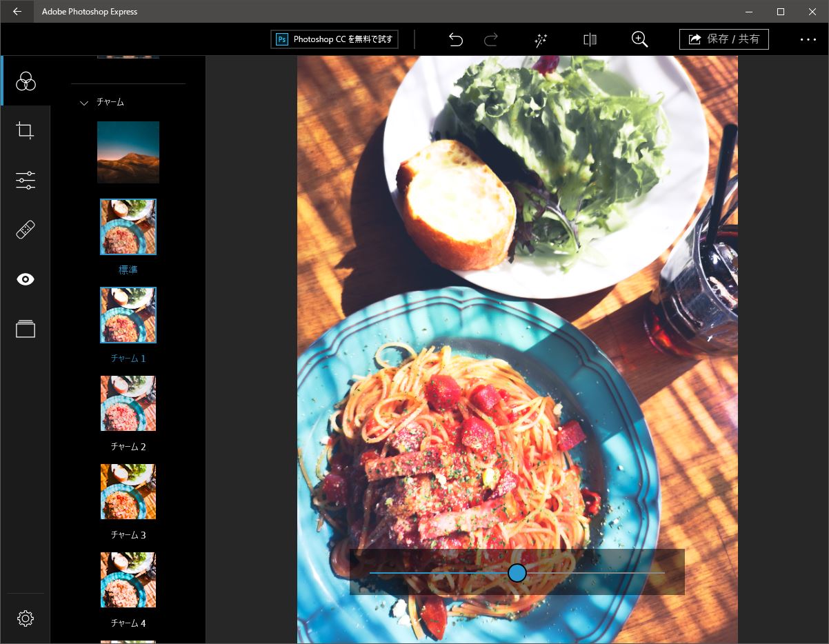Apply the チャーム 4 filter
The width and height of the screenshot is (829, 644).
point(128,580)
